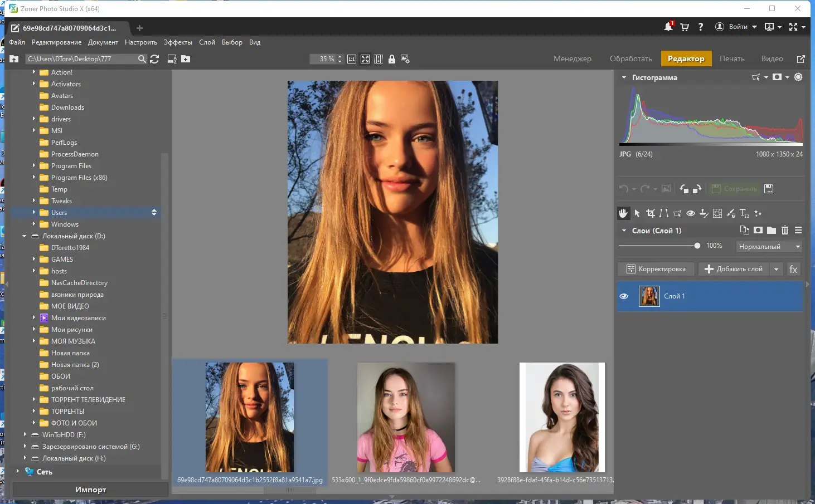Pick the polygon selection tool in the toolbox
Viewport: 815px width, 504px height.
coord(677,213)
